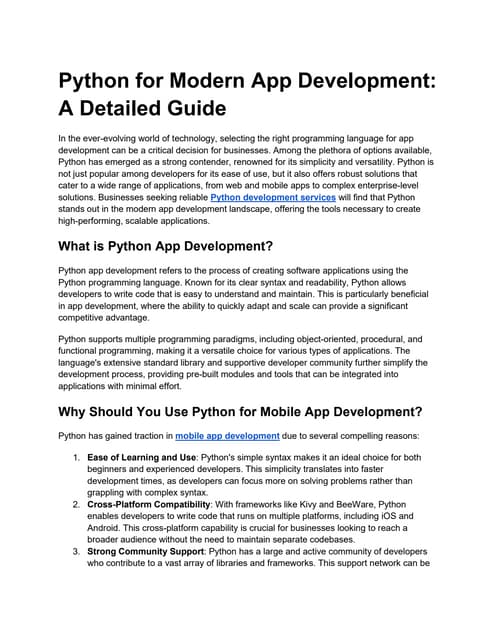The height and width of the screenshot is (640, 495).
Task: Click the line 'grappling with complex syntax.'
Action: (x=148, y=493)
